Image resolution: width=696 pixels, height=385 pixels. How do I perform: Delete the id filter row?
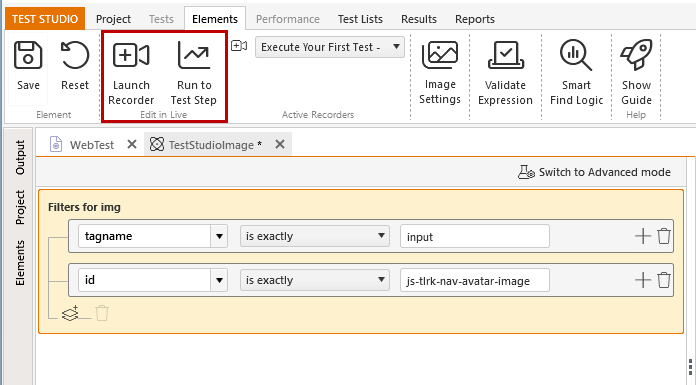point(664,280)
